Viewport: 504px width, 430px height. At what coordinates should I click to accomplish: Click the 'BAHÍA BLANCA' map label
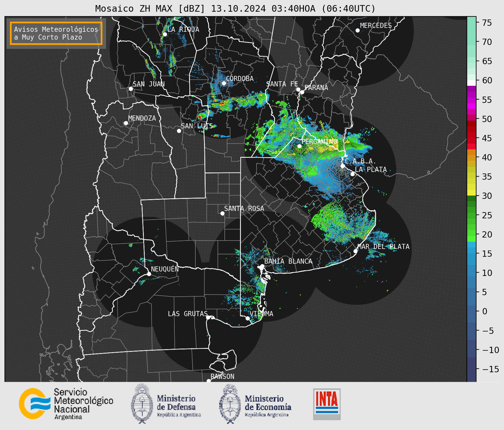point(288,261)
